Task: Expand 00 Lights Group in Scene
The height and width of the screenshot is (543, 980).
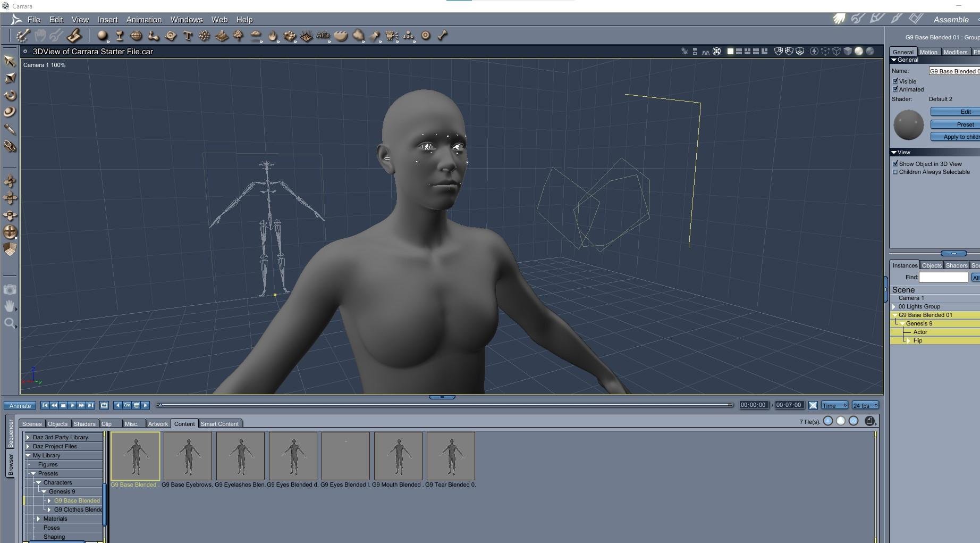Action: click(x=894, y=306)
